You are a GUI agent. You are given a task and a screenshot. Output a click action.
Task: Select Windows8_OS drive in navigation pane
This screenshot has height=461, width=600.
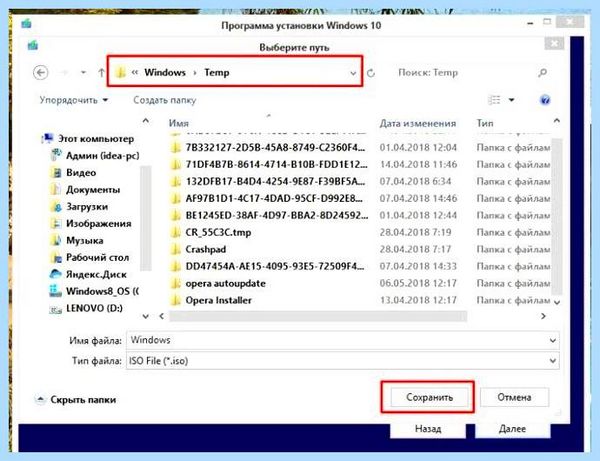pyautogui.click(x=94, y=291)
